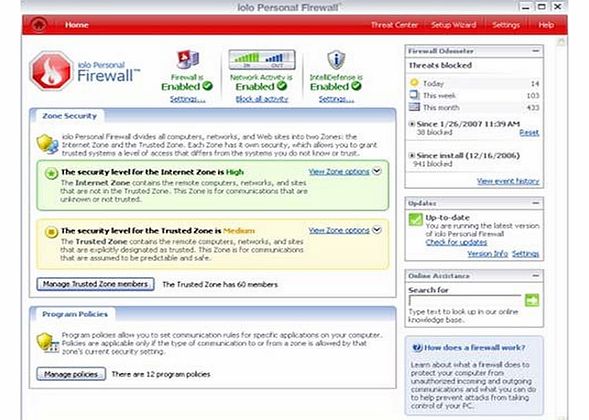Click the Today sun icon

[414, 83]
